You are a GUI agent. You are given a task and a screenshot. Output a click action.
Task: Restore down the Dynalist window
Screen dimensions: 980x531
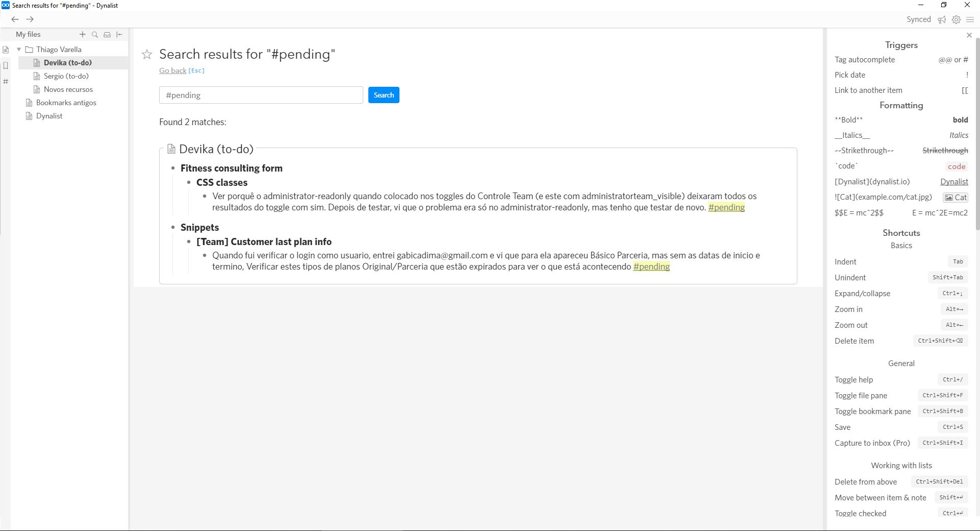point(944,5)
